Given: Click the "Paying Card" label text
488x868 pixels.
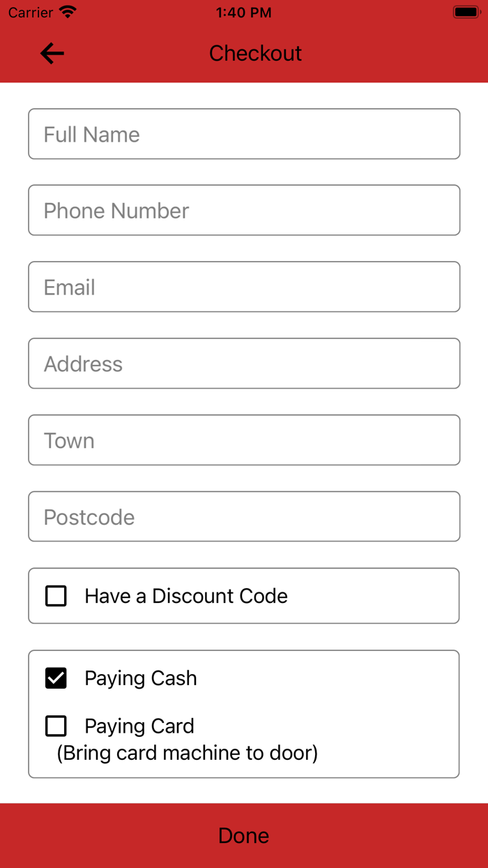Looking at the screenshot, I should [139, 726].
